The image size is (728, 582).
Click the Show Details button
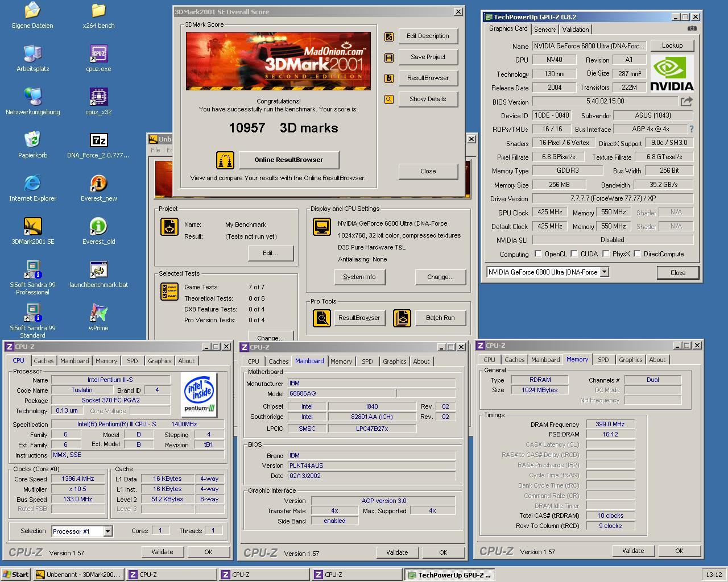[428, 99]
